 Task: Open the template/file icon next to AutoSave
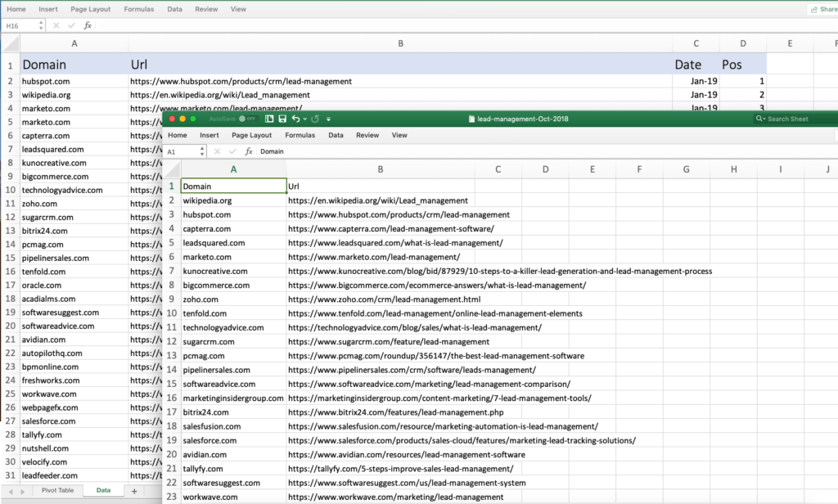tap(269, 119)
